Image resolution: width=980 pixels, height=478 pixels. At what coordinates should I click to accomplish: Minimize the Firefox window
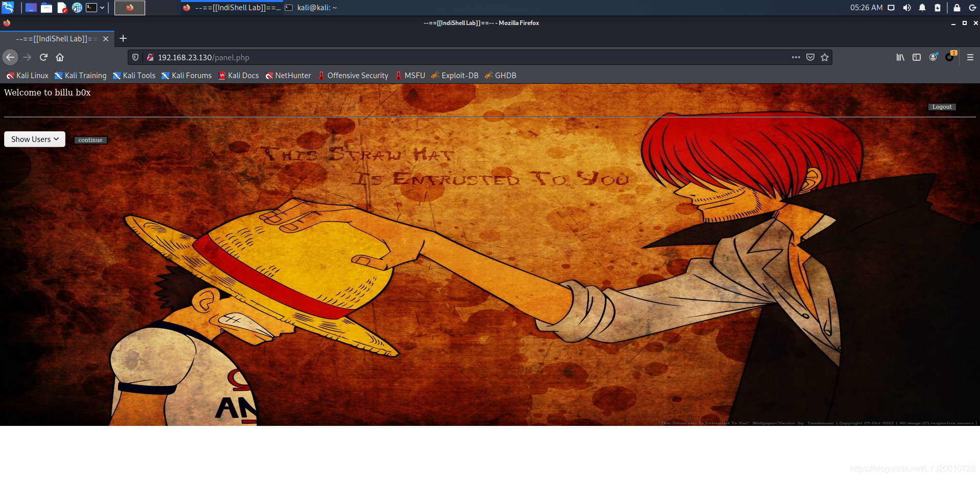(x=953, y=23)
